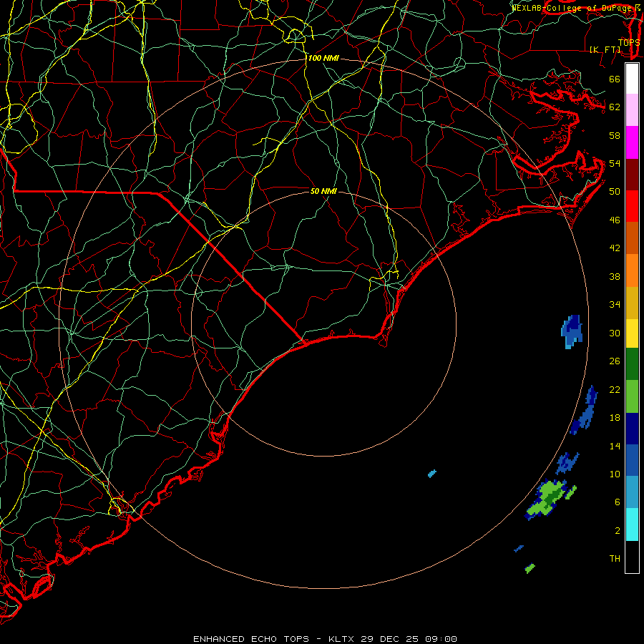Viewport: 644px width, 644px height.
Task: Click the dark green legend swatch
Action: (x=632, y=364)
